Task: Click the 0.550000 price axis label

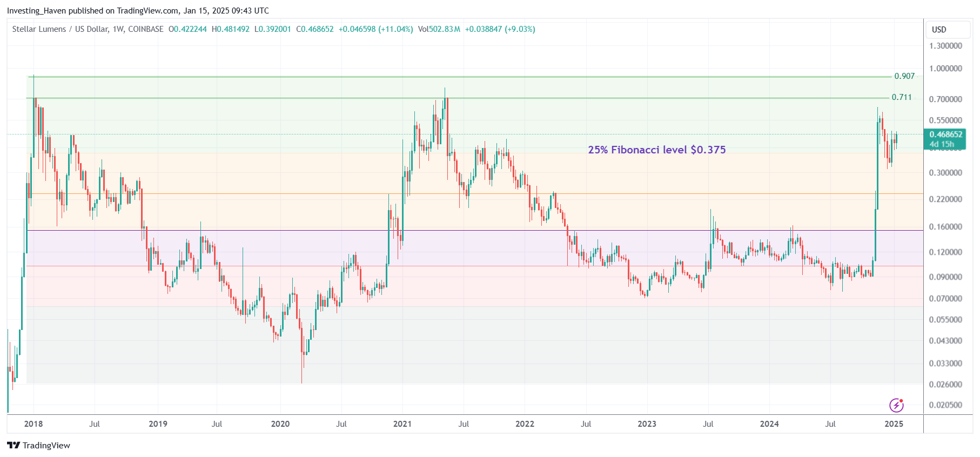Action: tap(945, 120)
